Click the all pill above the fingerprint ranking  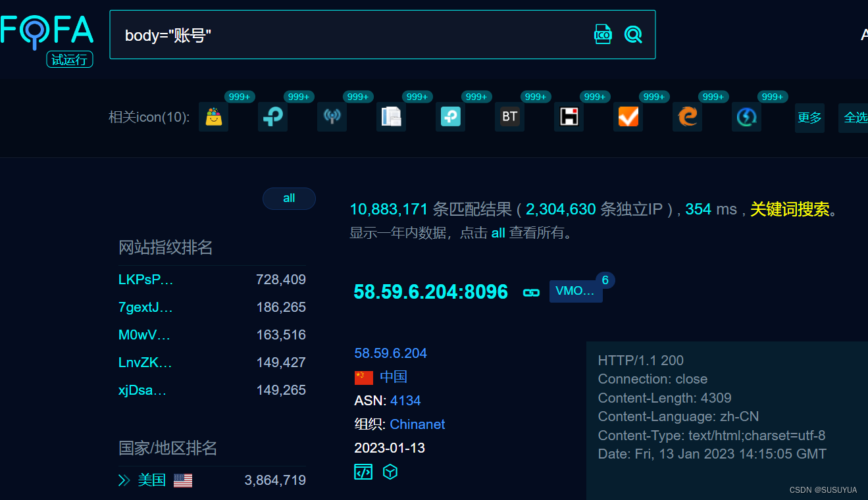tap(289, 199)
